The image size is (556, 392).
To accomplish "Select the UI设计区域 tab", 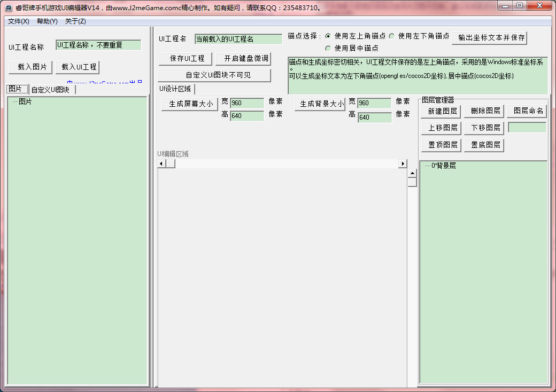I will tap(175, 89).
